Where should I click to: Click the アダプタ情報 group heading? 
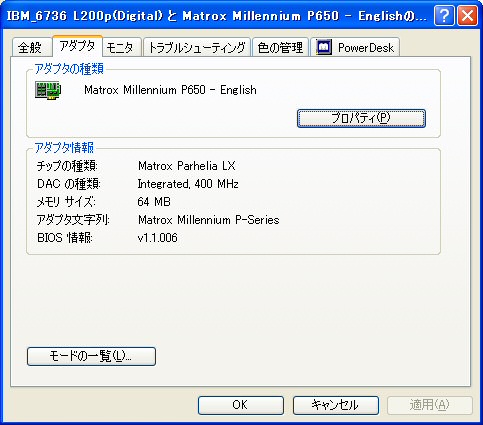[64, 147]
